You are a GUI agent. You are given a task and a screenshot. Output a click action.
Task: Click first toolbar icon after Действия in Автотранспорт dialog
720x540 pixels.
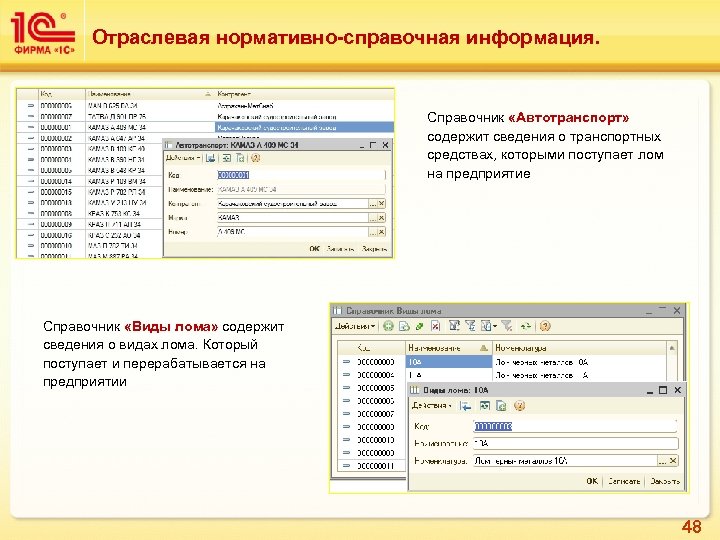[x=210, y=158]
